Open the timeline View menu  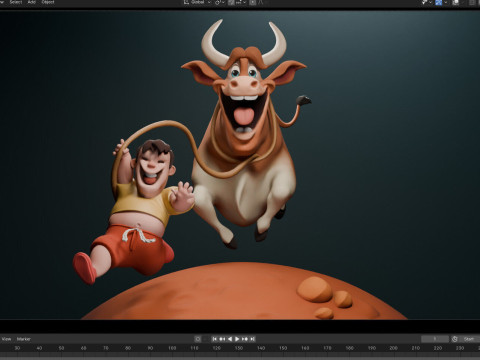point(7,339)
